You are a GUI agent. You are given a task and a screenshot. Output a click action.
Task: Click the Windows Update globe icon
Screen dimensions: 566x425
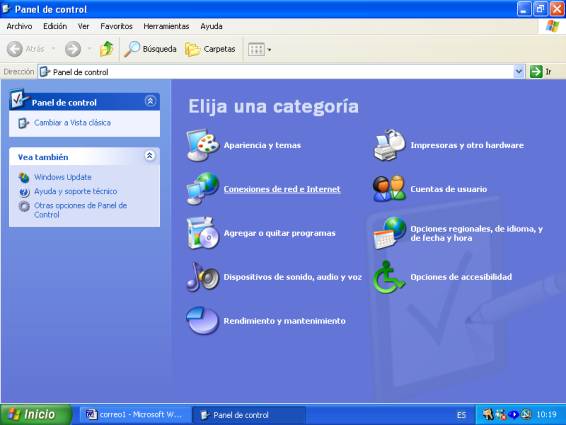click(24, 177)
